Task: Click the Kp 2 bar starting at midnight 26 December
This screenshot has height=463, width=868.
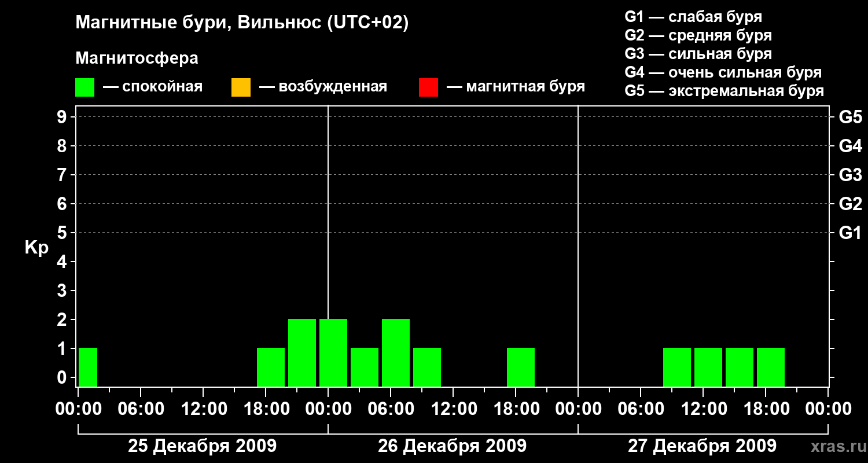Action: pos(333,352)
